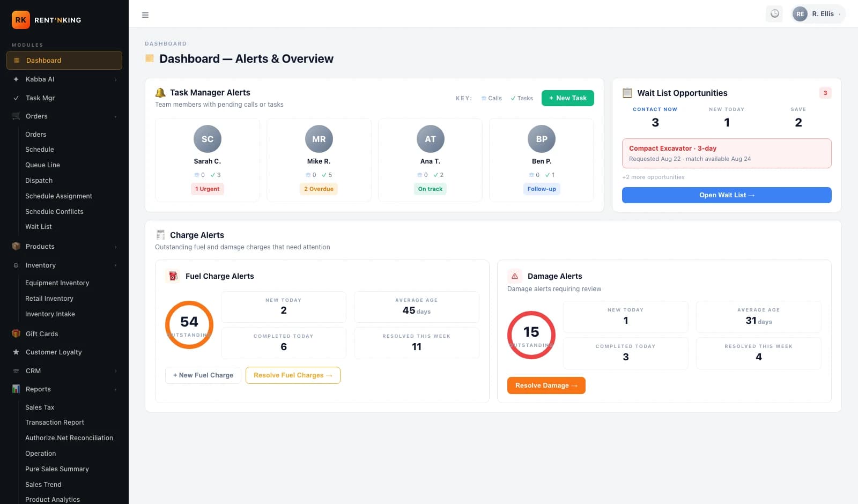Collapse the Orders section chevron
Screen dimensions: 858x504
[x=115, y=117]
